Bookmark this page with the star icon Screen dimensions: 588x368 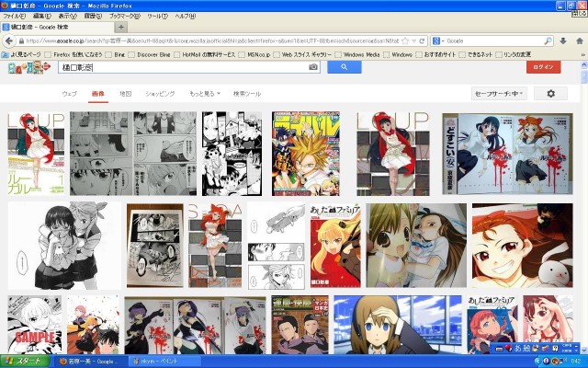coord(405,40)
